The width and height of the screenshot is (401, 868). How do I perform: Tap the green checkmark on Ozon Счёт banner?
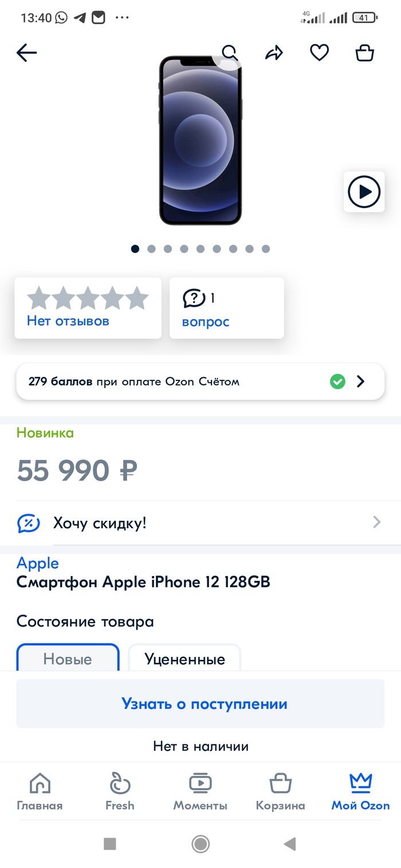tap(338, 382)
